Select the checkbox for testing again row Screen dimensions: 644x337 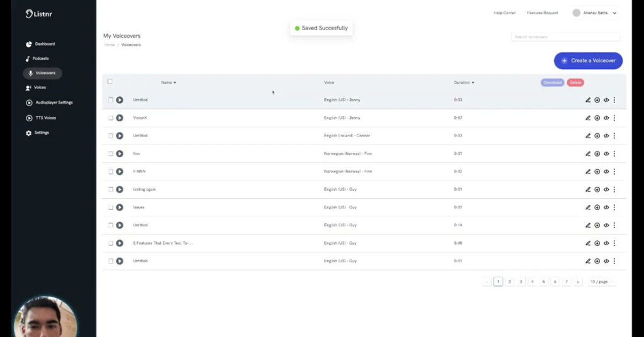click(111, 189)
